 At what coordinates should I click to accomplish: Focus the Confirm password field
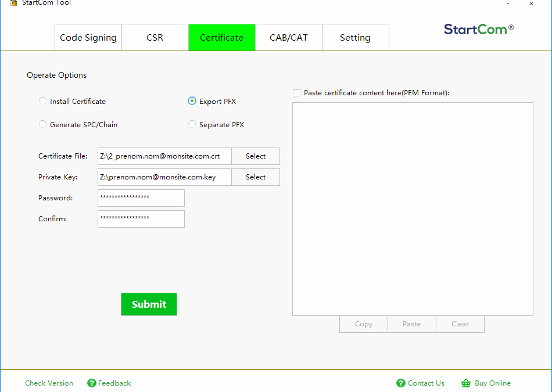pyautogui.click(x=141, y=219)
